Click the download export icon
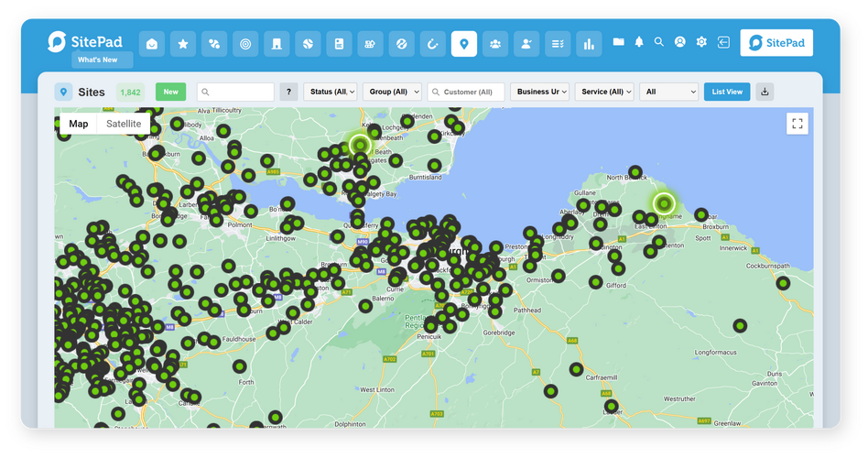This screenshot has height=458, width=868. pyautogui.click(x=765, y=92)
